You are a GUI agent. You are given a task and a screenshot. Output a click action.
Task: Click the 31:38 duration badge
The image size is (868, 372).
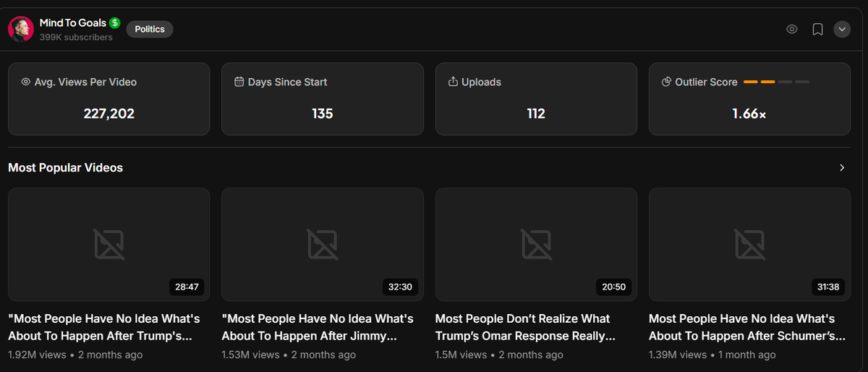click(x=827, y=287)
